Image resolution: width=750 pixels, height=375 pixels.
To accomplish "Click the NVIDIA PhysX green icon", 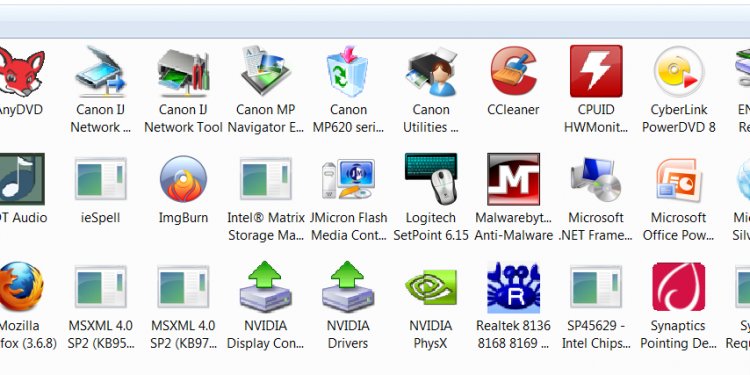I will point(431,287).
